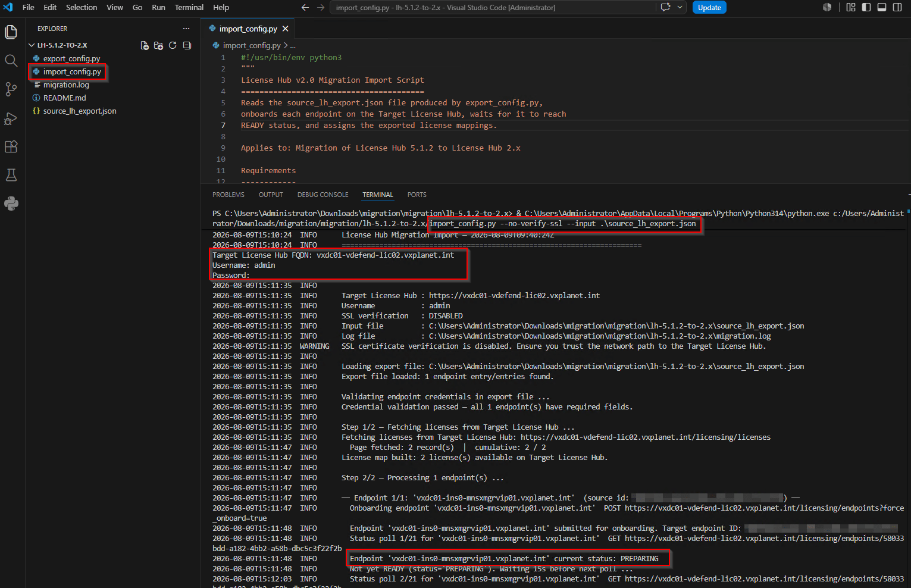
Task: Switch to the PORTS panel tab
Action: 417,195
